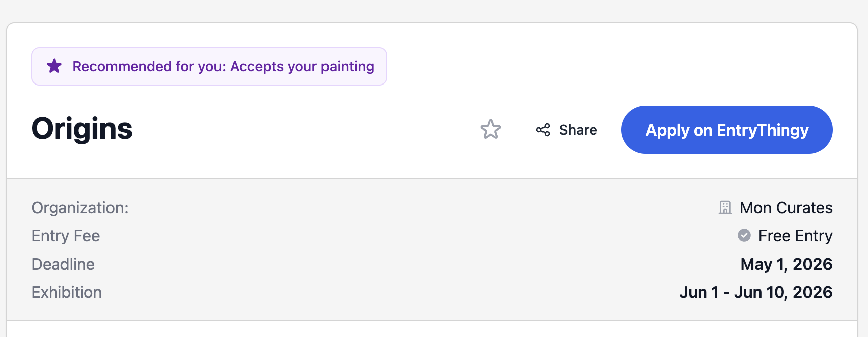Click the building icon beside Mon Curates
The image size is (868, 337).
[x=725, y=207]
